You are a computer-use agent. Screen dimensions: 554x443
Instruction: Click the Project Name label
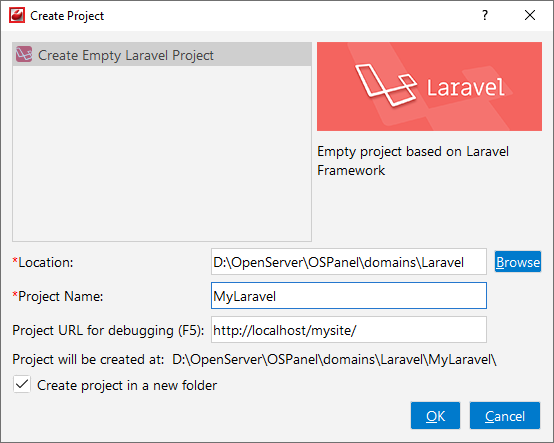point(58,296)
